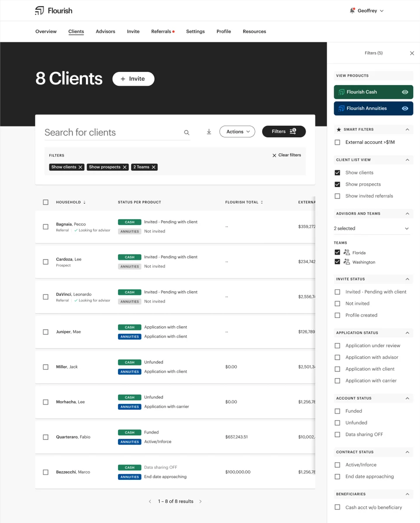The height and width of the screenshot is (523, 420).
Task: Uncheck Show prospects checkbox
Action: click(x=337, y=185)
